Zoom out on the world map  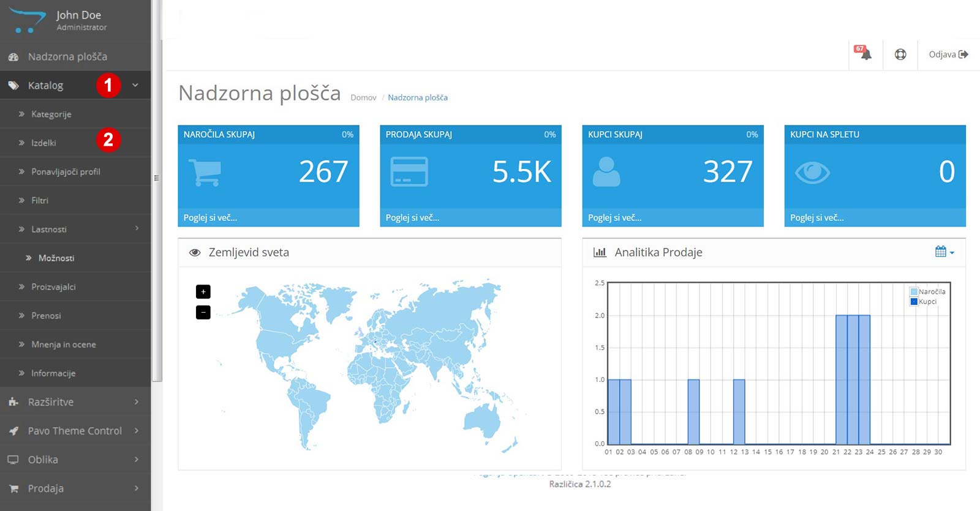point(203,313)
